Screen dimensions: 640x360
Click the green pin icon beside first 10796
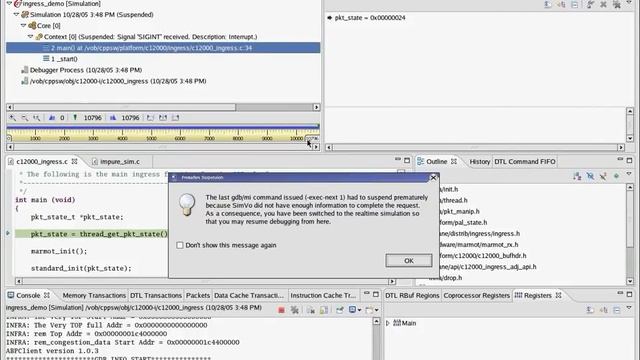click(x=75, y=118)
